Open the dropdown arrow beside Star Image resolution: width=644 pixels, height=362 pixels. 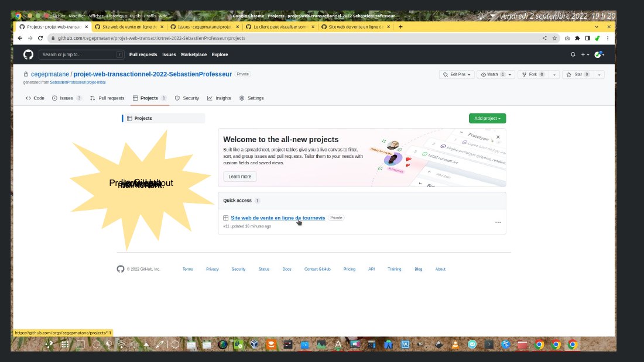pyautogui.click(x=600, y=74)
